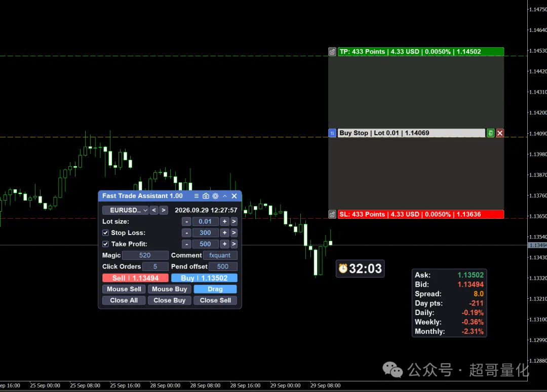Click the Take Profit value field 500
Viewport: 547px width, 392px height.
[205, 244]
